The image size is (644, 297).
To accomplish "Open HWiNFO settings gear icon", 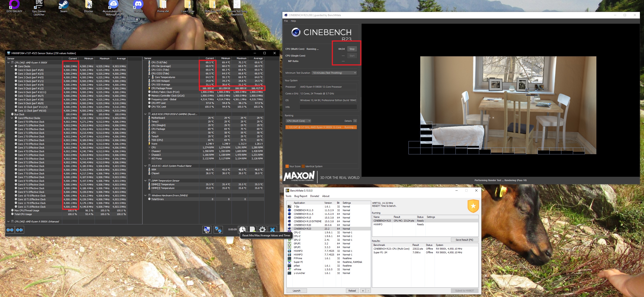I will [x=262, y=230].
